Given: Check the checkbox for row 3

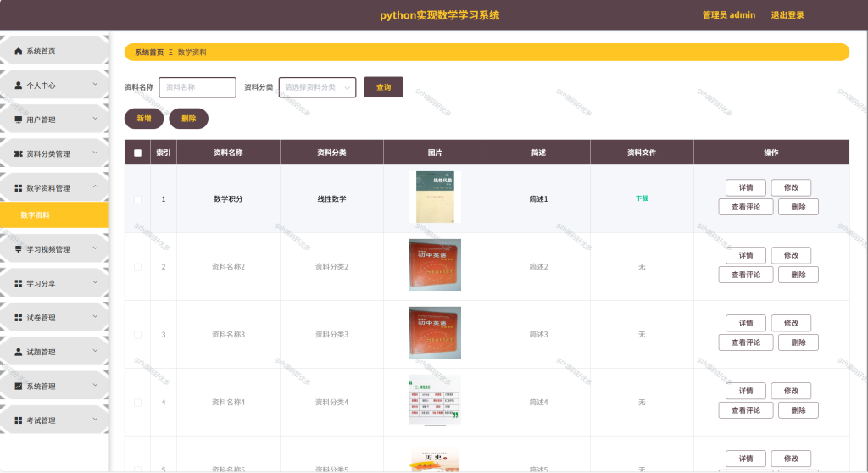Looking at the screenshot, I should 138,335.
